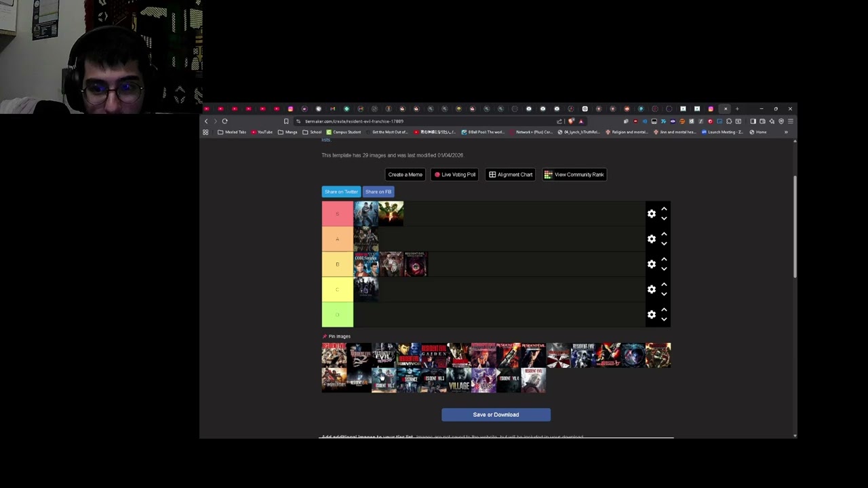
Task: Open settings gear for A tier row
Action: pos(652,239)
